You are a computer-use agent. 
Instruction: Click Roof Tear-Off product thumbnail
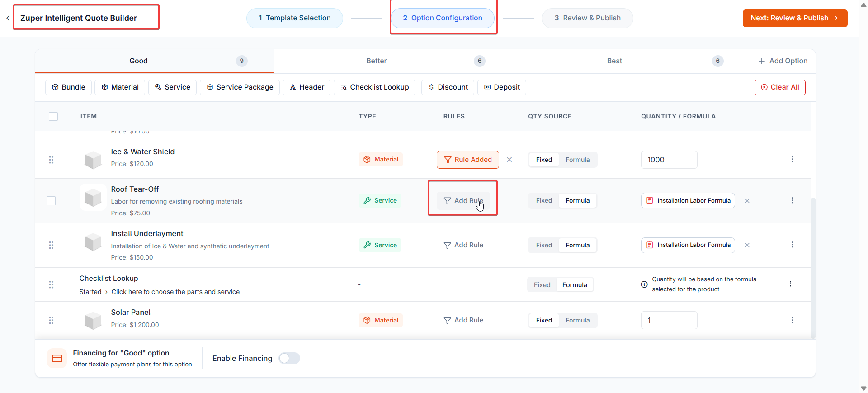tap(93, 197)
